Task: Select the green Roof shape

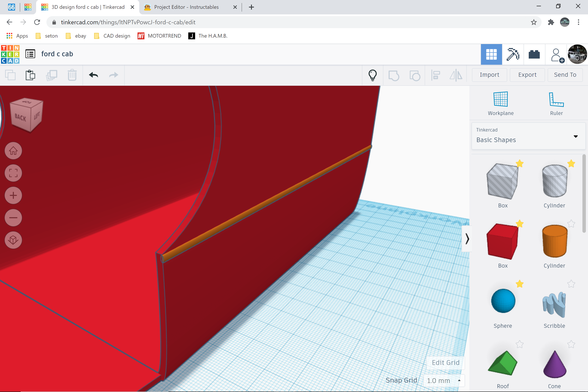Action: [502, 363]
